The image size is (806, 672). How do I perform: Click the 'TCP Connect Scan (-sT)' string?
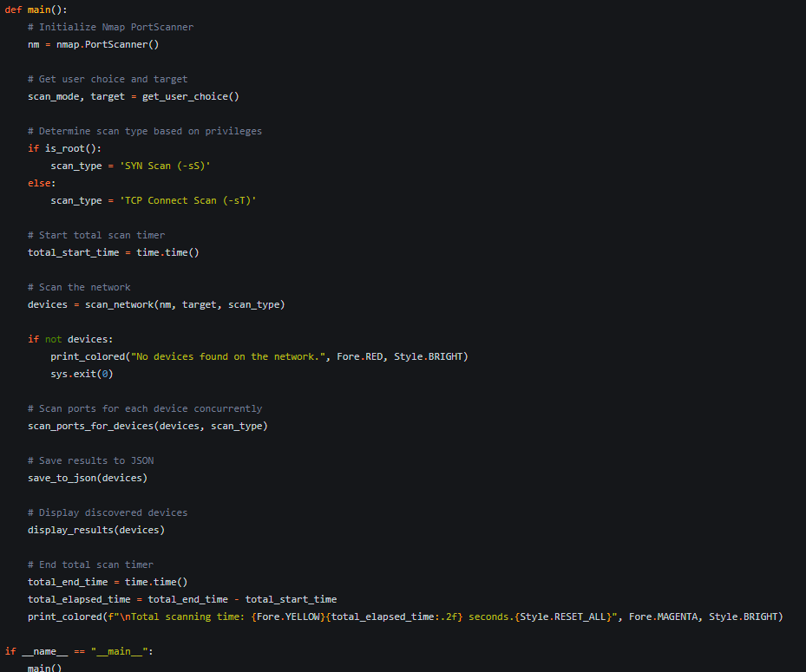(187, 200)
